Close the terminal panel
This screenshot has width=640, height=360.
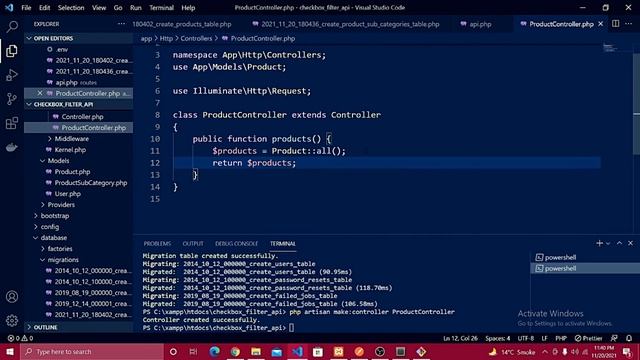(630, 243)
